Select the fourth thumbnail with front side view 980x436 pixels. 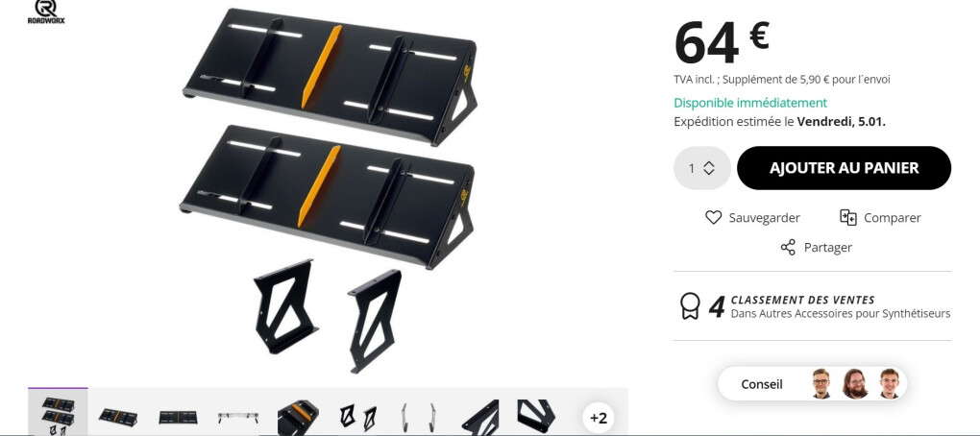pyautogui.click(x=237, y=417)
